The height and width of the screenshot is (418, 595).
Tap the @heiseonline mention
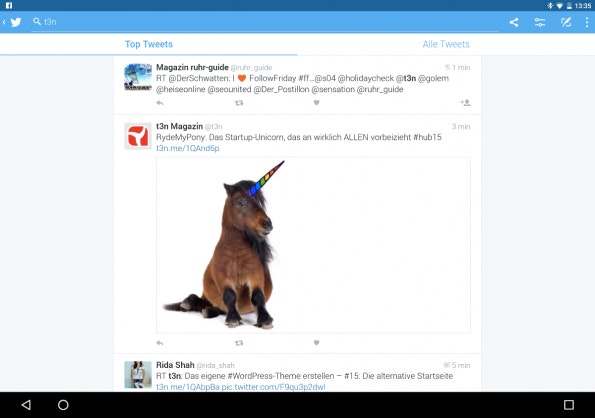(181, 90)
